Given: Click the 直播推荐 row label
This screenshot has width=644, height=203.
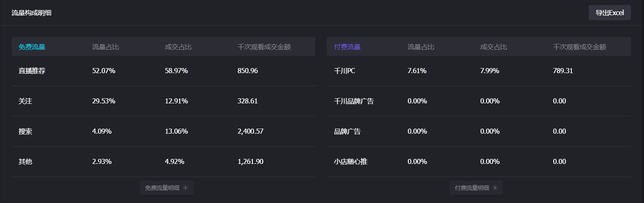Looking at the screenshot, I should tap(32, 71).
